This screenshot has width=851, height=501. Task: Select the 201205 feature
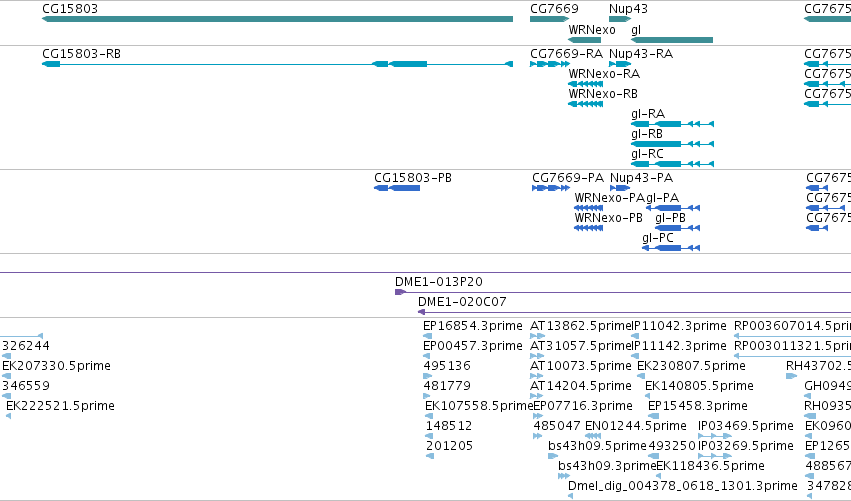click(430, 456)
